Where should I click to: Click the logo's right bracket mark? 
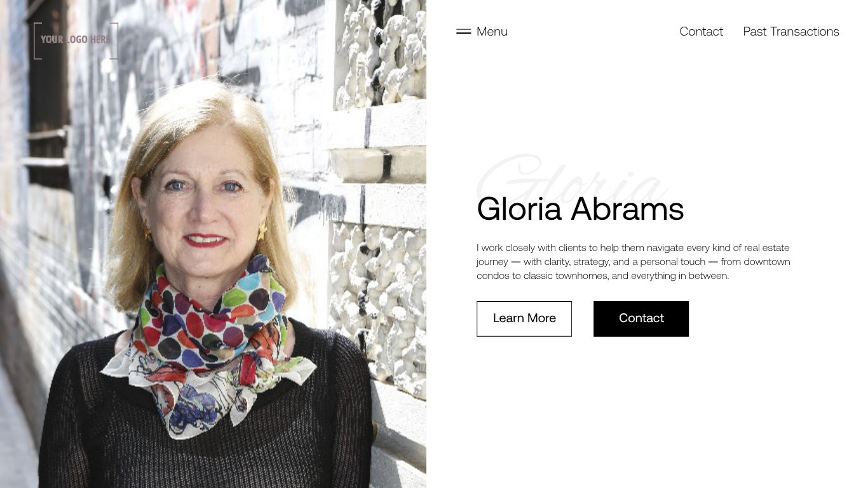pos(115,41)
